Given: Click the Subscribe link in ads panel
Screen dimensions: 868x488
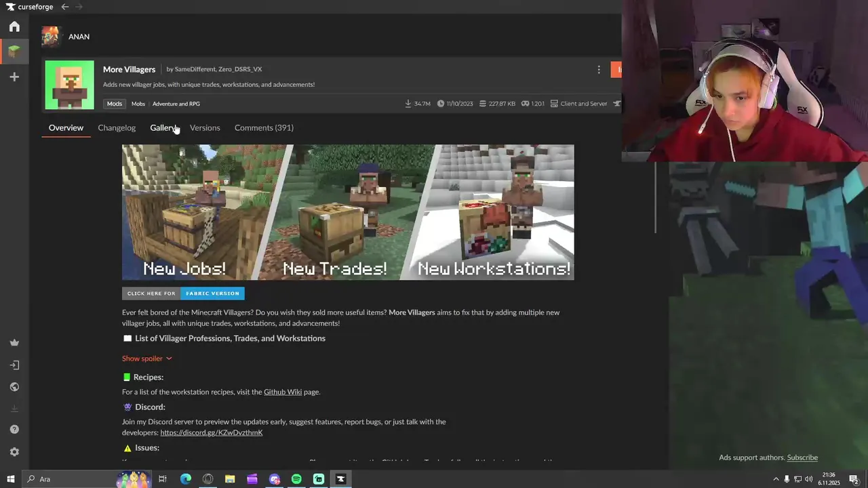Looking at the screenshot, I should [802, 457].
